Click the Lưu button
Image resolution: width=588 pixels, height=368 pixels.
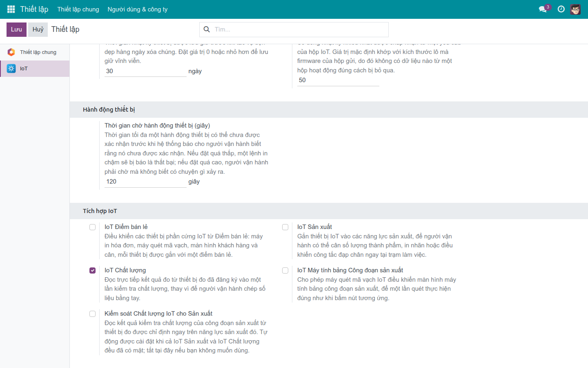16,29
